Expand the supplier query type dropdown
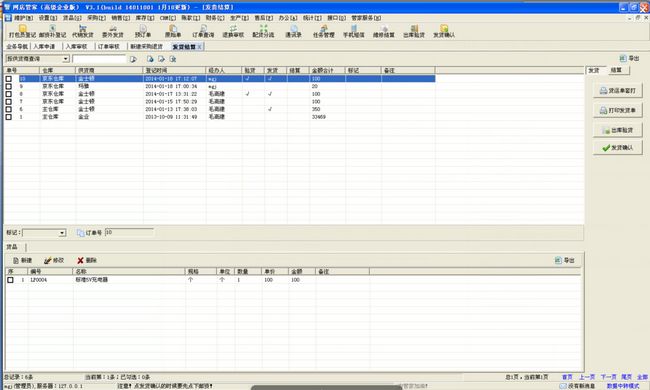Image resolution: width=650 pixels, height=390 pixels. 65,59
